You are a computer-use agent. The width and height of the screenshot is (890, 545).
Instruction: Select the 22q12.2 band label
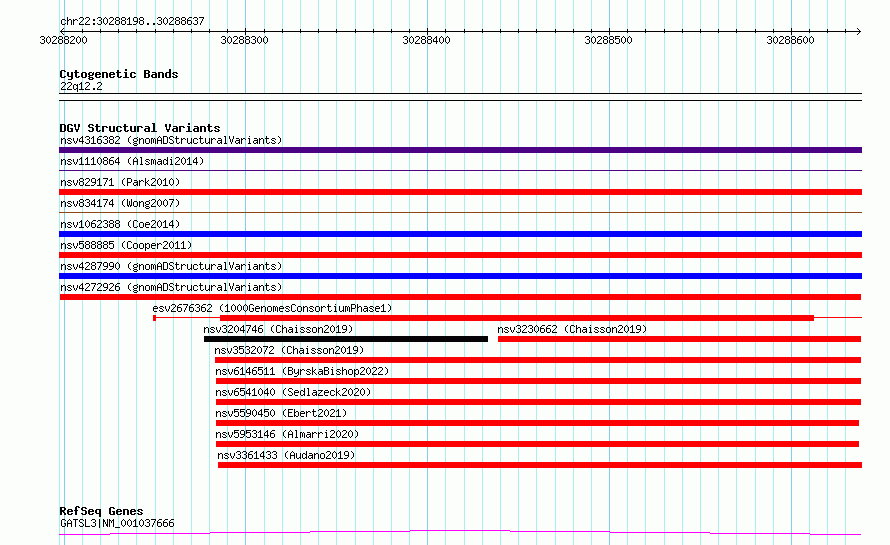[x=81, y=86]
